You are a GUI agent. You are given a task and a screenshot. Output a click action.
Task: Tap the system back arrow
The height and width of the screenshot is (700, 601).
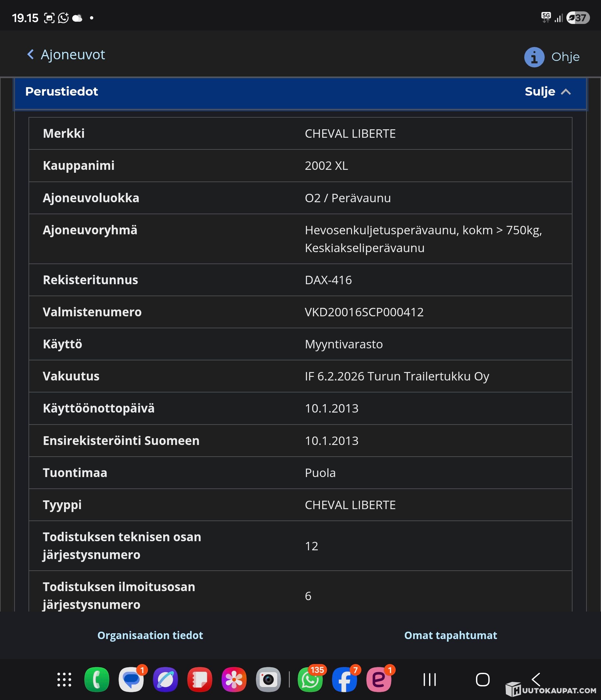pos(536,679)
